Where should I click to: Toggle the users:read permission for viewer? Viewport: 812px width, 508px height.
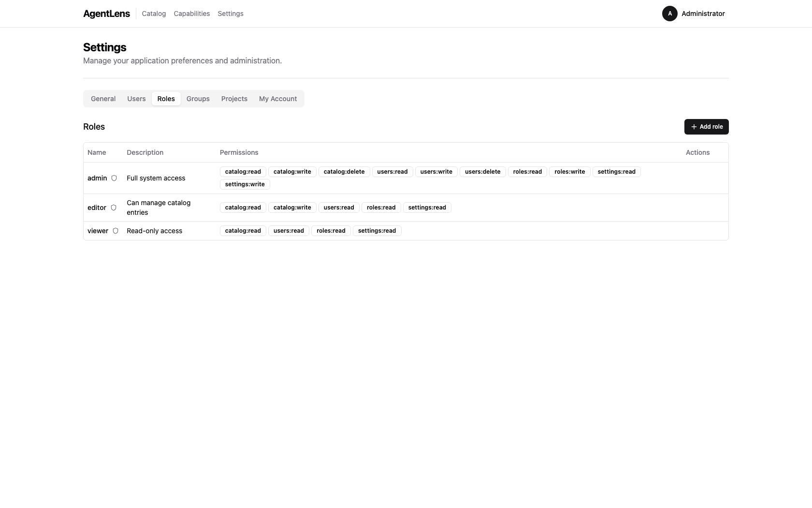[x=289, y=231]
